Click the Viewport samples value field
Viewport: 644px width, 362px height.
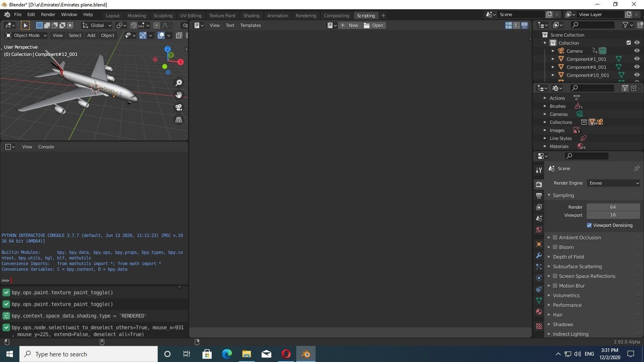point(613,215)
